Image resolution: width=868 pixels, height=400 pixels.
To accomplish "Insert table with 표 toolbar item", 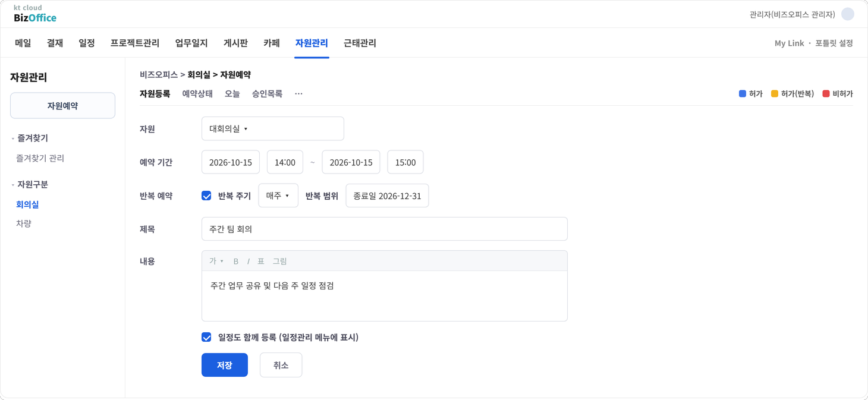I will (261, 262).
